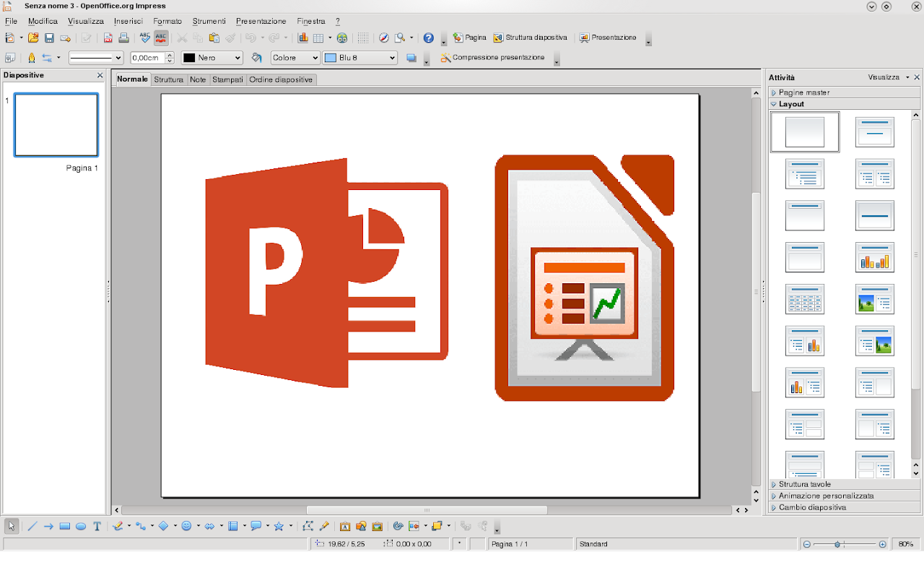
Task: Pick the Rectangle drawing tool
Action: [65, 527]
